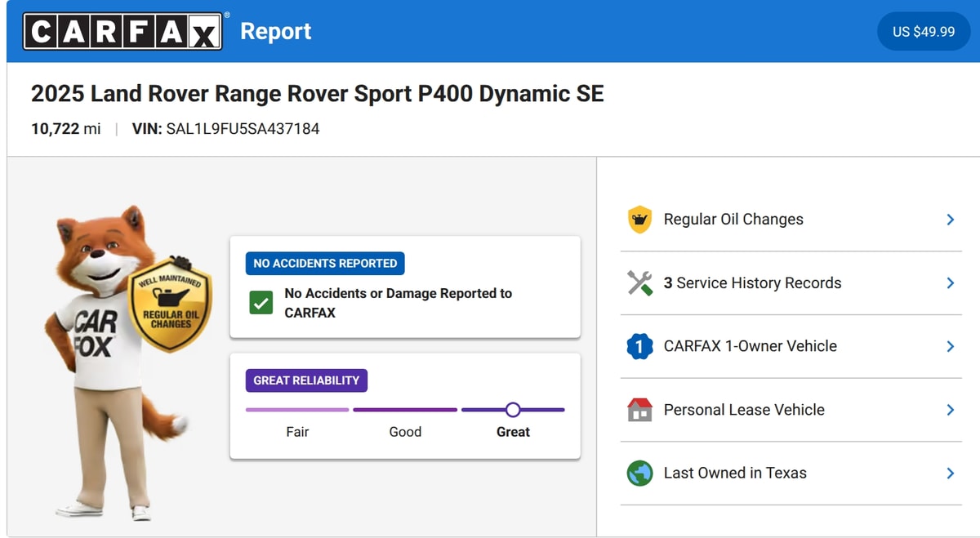Click the CARFAX logo in the header
Image resolution: width=980 pixels, height=538 pixels.
[122, 31]
